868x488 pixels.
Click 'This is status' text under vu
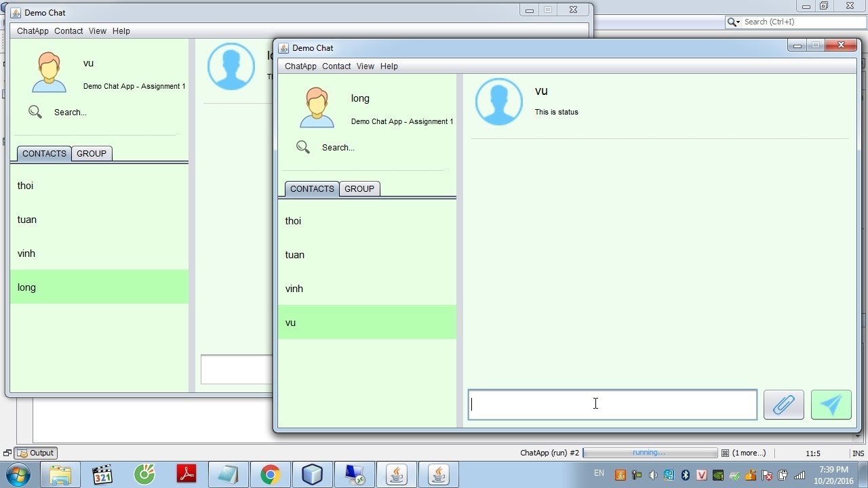(556, 112)
